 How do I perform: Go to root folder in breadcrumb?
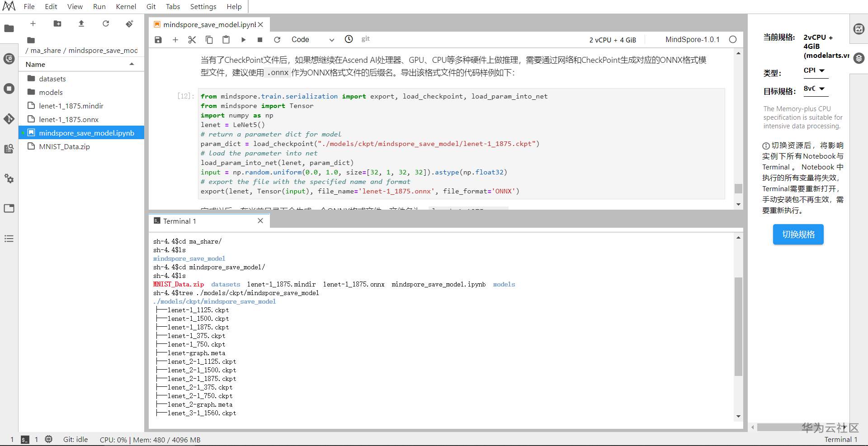(31, 40)
